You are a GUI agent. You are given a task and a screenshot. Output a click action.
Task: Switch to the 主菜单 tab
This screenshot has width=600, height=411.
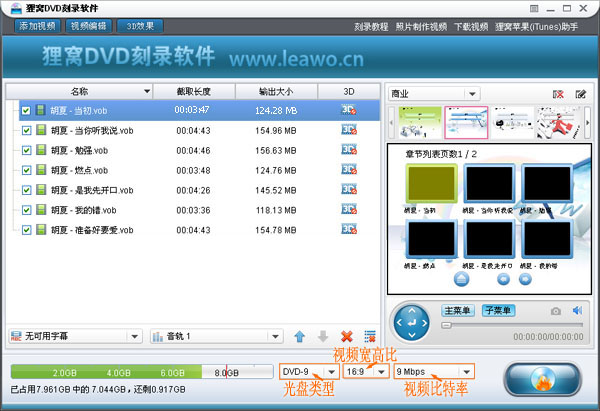458,310
